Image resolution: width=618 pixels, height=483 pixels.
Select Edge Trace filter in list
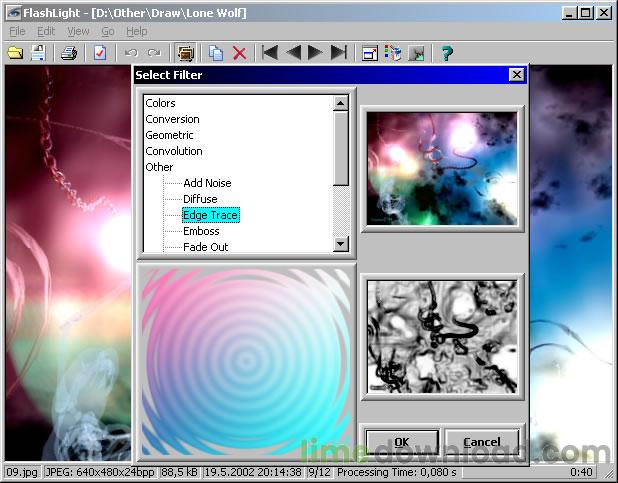210,215
